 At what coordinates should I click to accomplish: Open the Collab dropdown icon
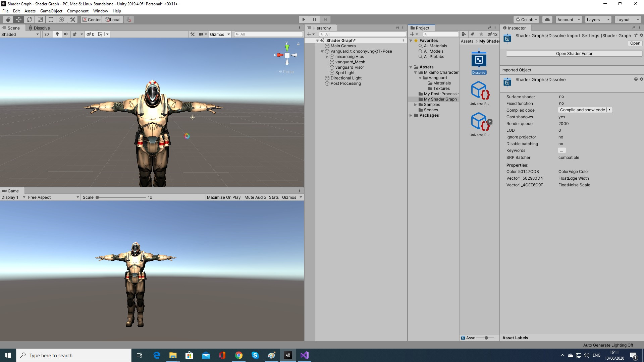pos(526,19)
